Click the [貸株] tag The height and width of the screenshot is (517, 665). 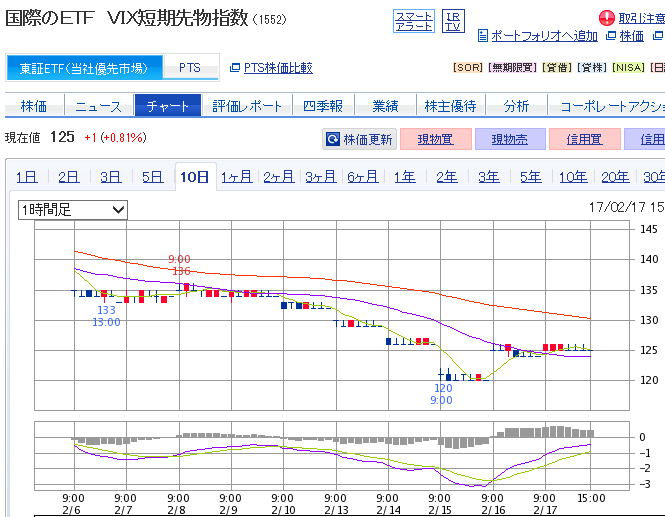tap(592, 67)
